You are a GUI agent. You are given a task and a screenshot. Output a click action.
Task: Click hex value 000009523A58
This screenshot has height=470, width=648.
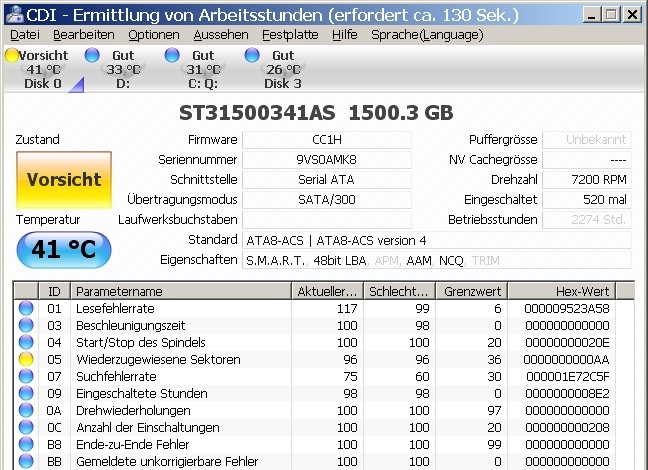coord(567,308)
